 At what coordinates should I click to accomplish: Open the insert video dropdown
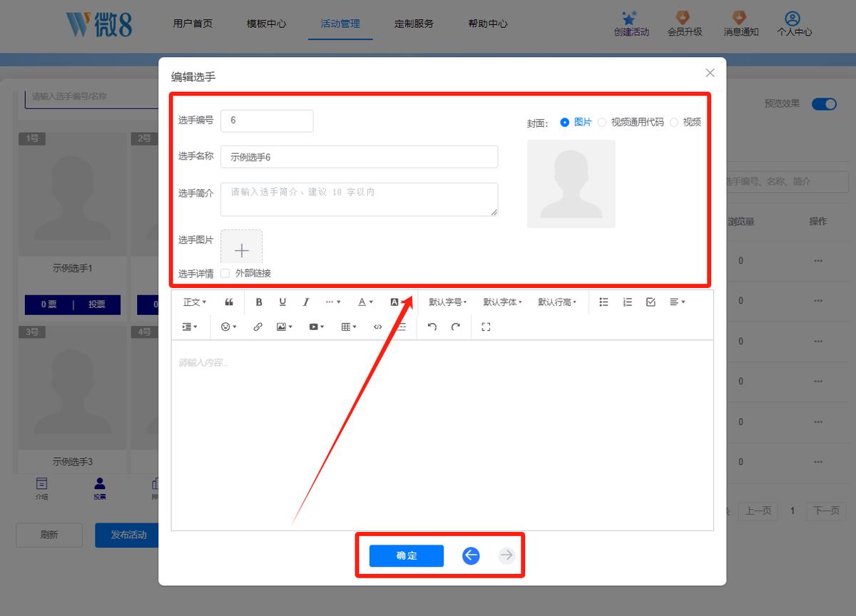click(x=317, y=327)
